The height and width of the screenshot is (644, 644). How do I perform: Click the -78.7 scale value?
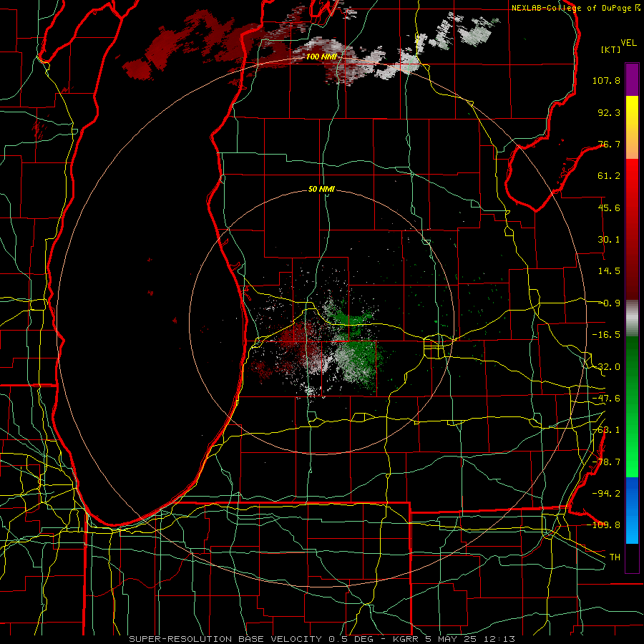pyautogui.click(x=606, y=462)
